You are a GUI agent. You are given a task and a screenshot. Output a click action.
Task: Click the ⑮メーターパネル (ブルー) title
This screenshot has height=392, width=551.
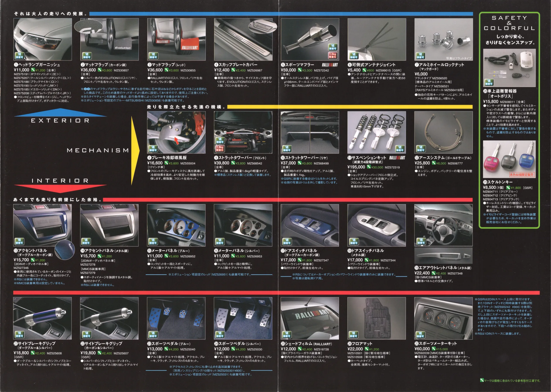[168, 250]
